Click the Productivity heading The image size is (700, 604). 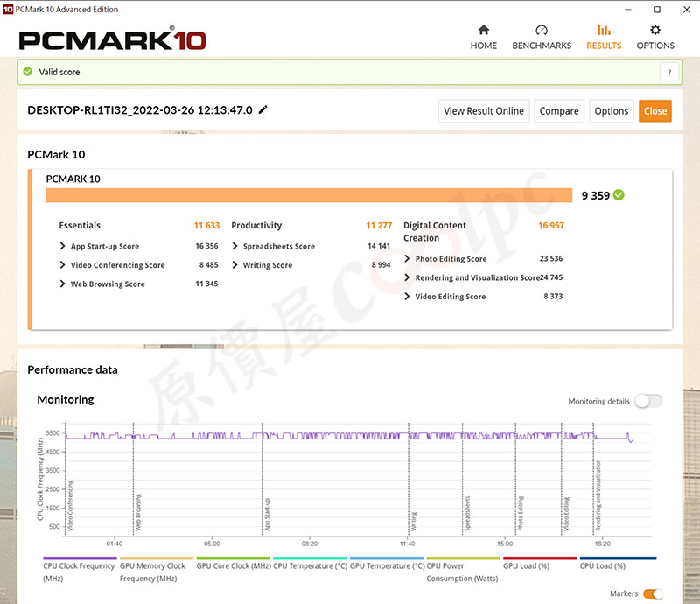pyautogui.click(x=256, y=226)
